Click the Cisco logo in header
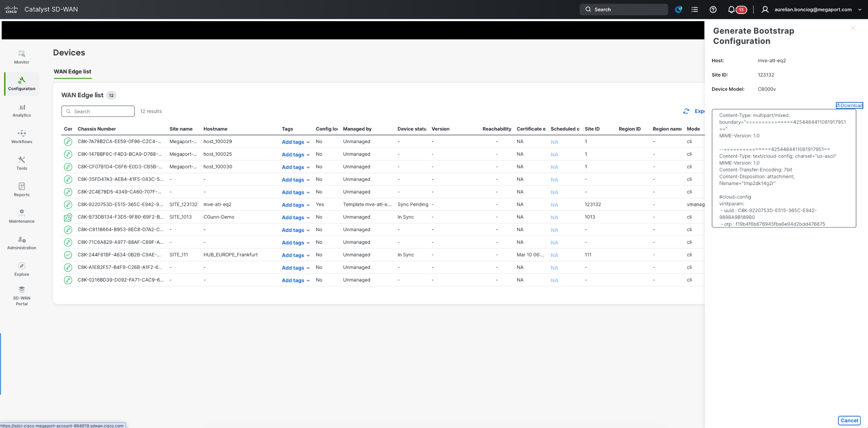Viewport: 868px width, 428px height. coord(11,9)
